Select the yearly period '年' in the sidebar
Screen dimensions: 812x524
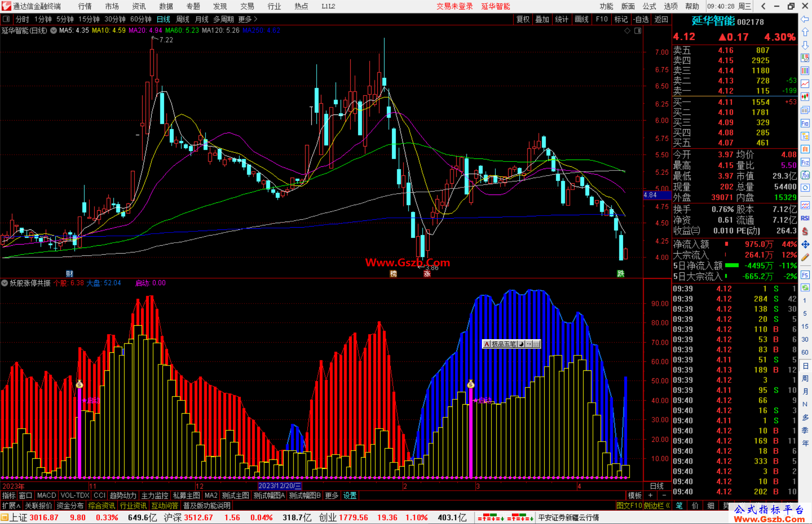tap(805, 443)
